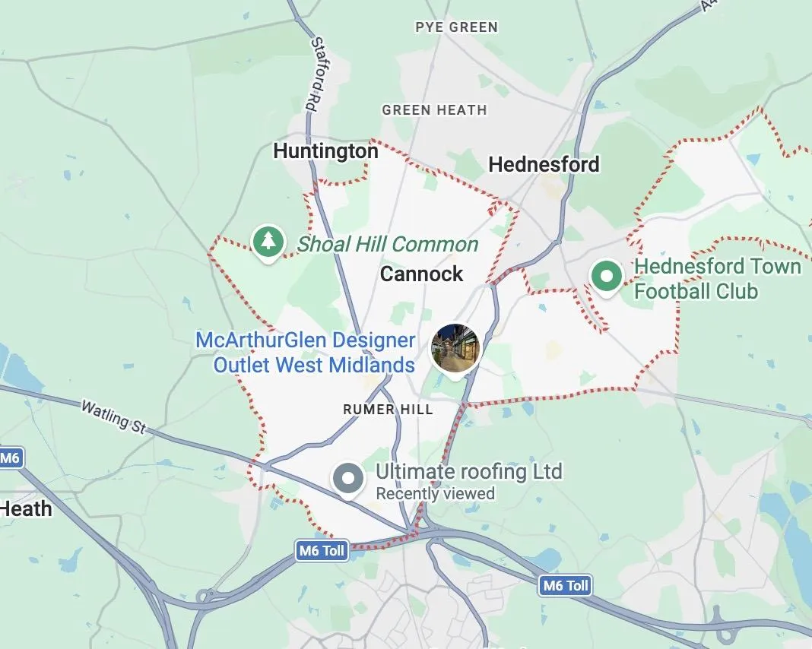Click the Rumer Hill area label
812x649 pixels.
(388, 410)
